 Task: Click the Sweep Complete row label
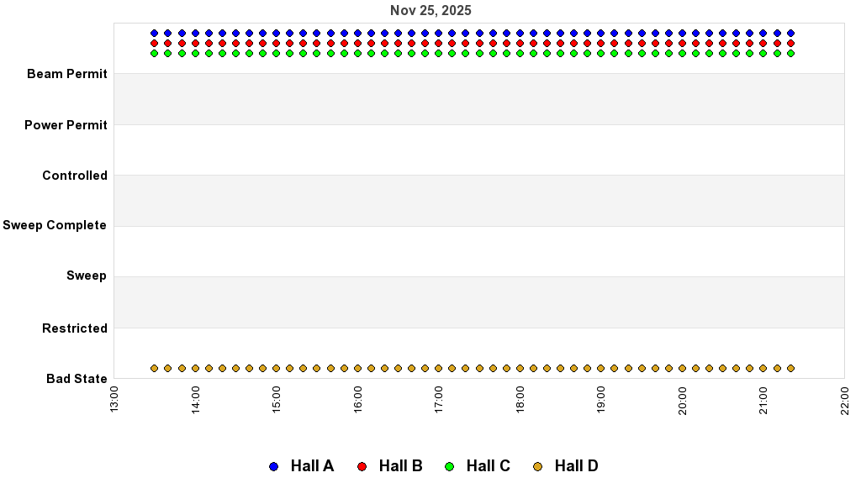pyautogui.click(x=56, y=225)
